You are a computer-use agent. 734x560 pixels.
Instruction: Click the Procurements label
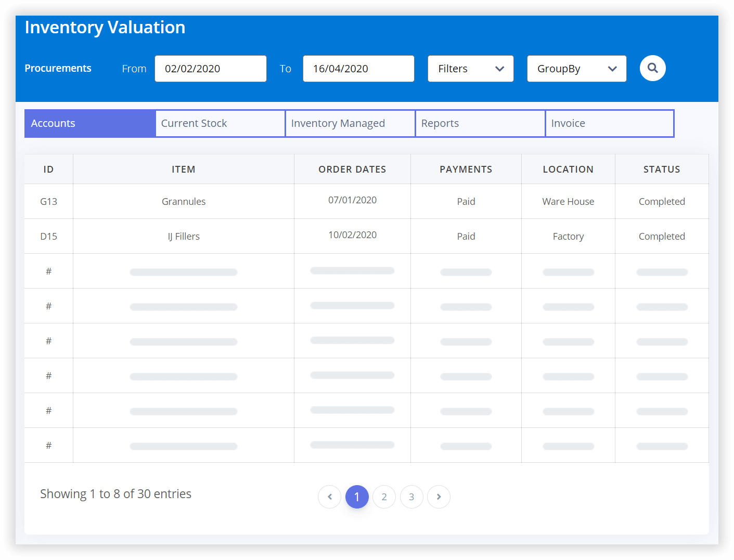58,68
